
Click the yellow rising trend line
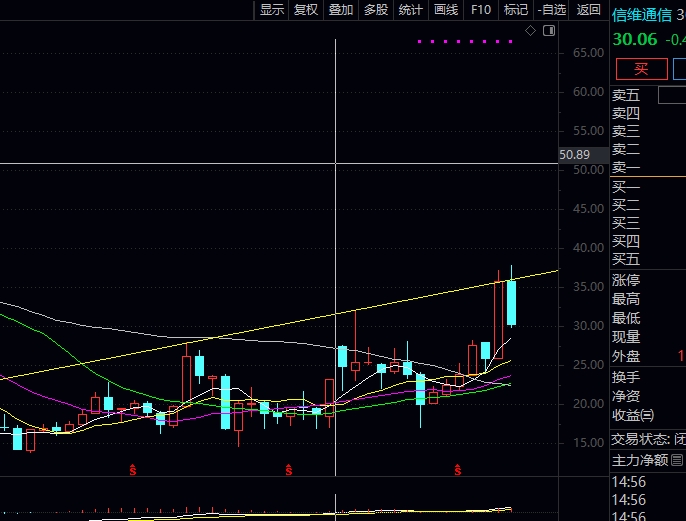pyautogui.click(x=280, y=326)
